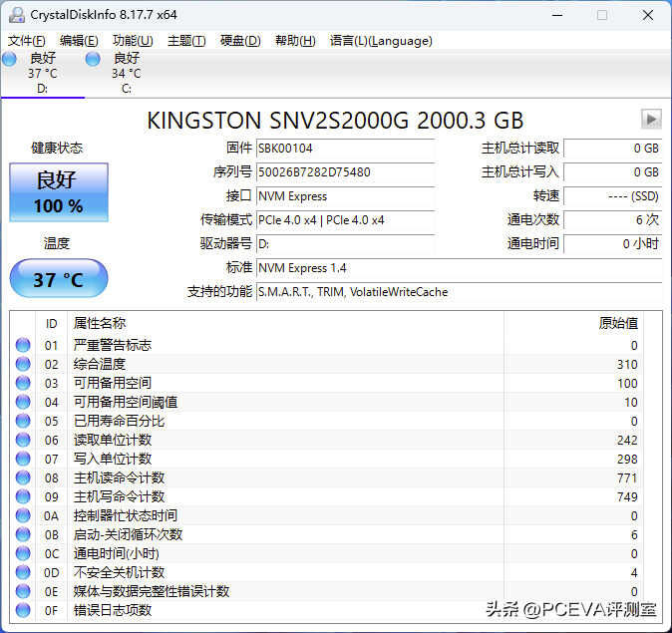672x633 pixels.
Task: Close the CrystalDiskInfo window
Action: point(648,15)
